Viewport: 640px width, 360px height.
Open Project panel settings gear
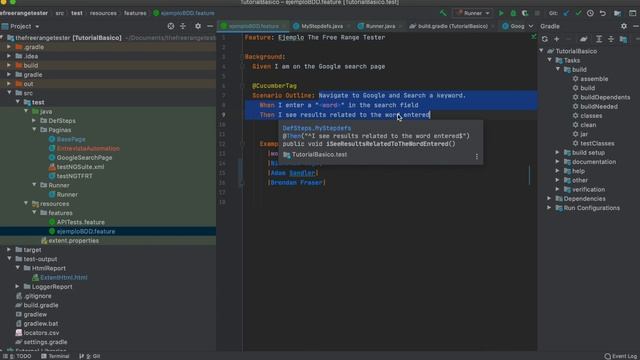pyautogui.click(x=198, y=26)
